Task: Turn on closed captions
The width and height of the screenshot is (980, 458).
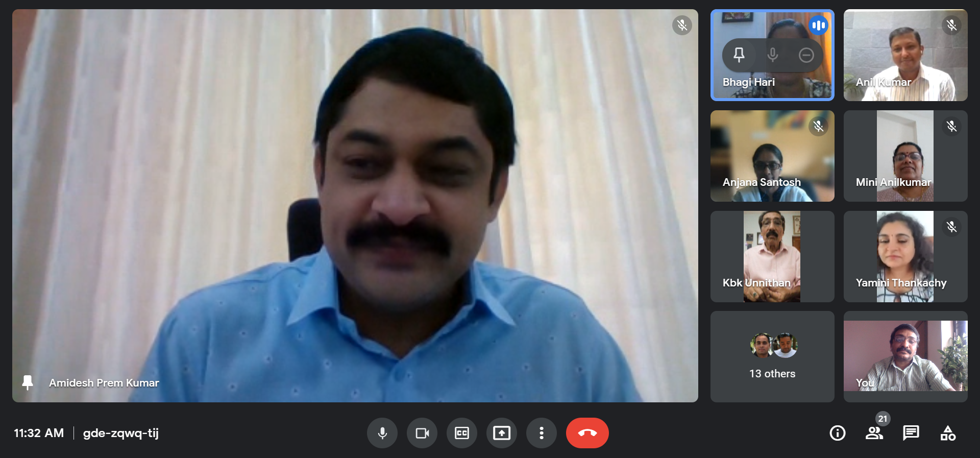Action: click(x=462, y=433)
